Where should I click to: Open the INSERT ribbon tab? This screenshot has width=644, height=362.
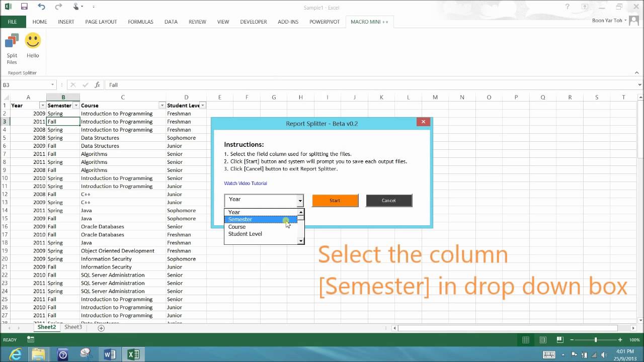pos(66,22)
